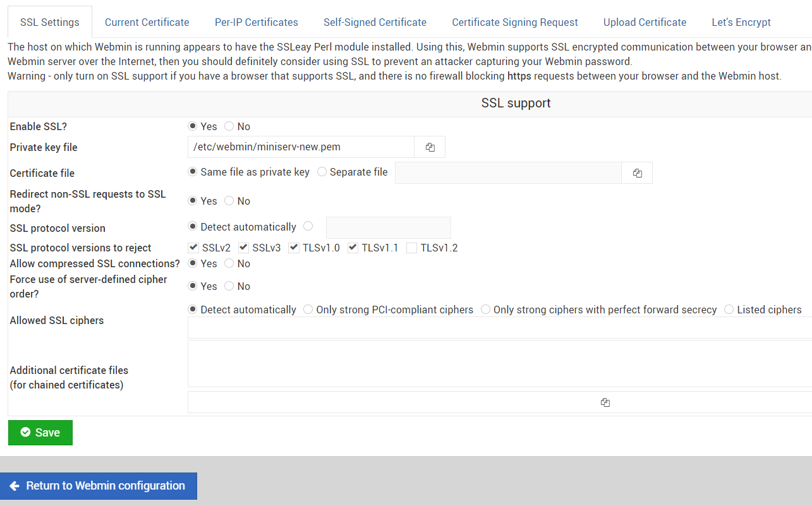Go to Self-Signed Certificate tab
This screenshot has width=812, height=506.
(x=375, y=22)
